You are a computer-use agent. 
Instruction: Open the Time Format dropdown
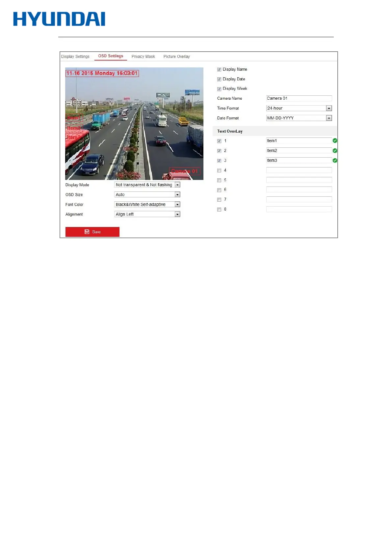(299, 108)
